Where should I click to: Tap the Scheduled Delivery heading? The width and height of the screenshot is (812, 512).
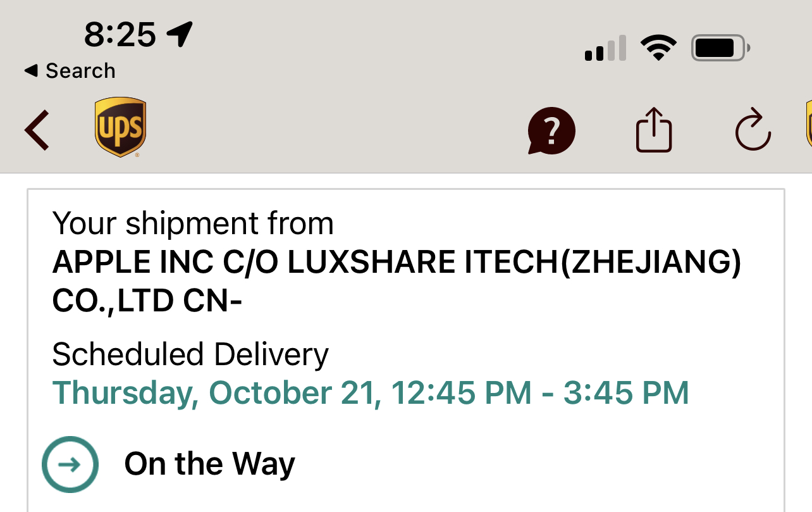point(190,355)
